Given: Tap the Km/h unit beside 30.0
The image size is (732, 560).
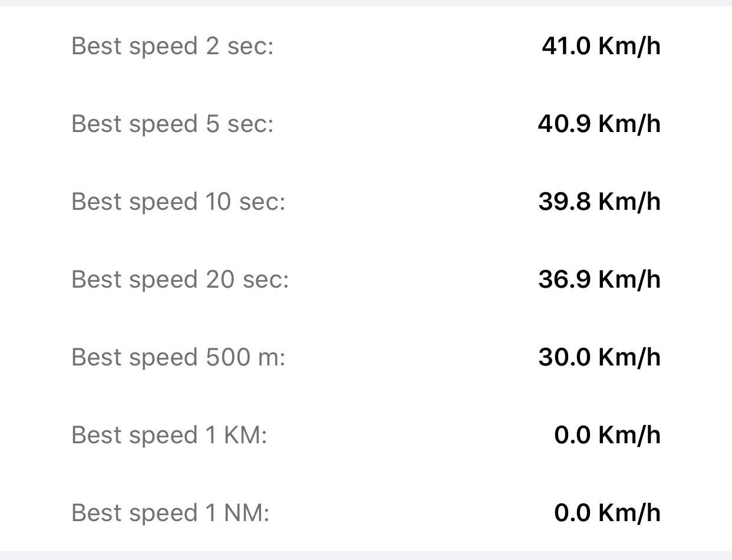Looking at the screenshot, I should (629, 357).
